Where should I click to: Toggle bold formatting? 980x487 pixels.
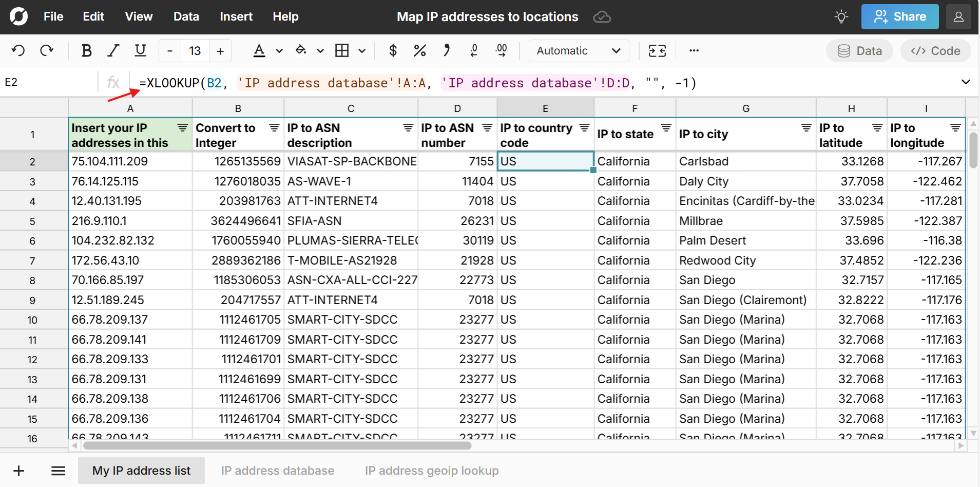point(86,50)
